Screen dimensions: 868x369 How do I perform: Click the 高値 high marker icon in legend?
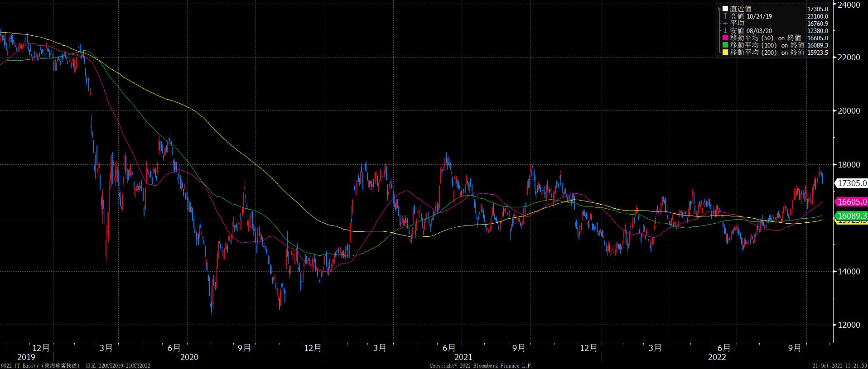[x=725, y=16]
